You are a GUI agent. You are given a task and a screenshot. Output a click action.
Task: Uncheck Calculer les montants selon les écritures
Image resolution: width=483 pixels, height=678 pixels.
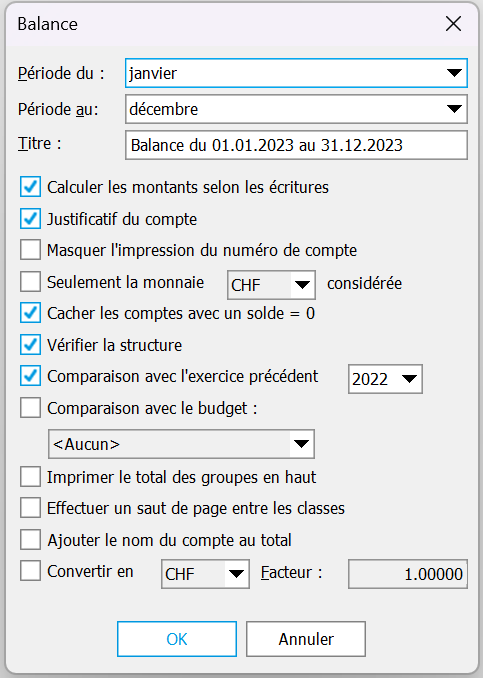[x=30, y=187]
